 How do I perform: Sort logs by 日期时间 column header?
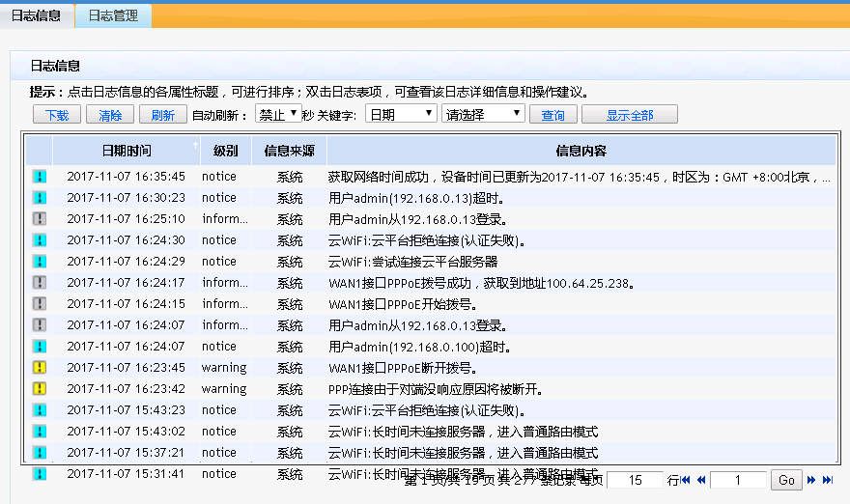coord(127,151)
